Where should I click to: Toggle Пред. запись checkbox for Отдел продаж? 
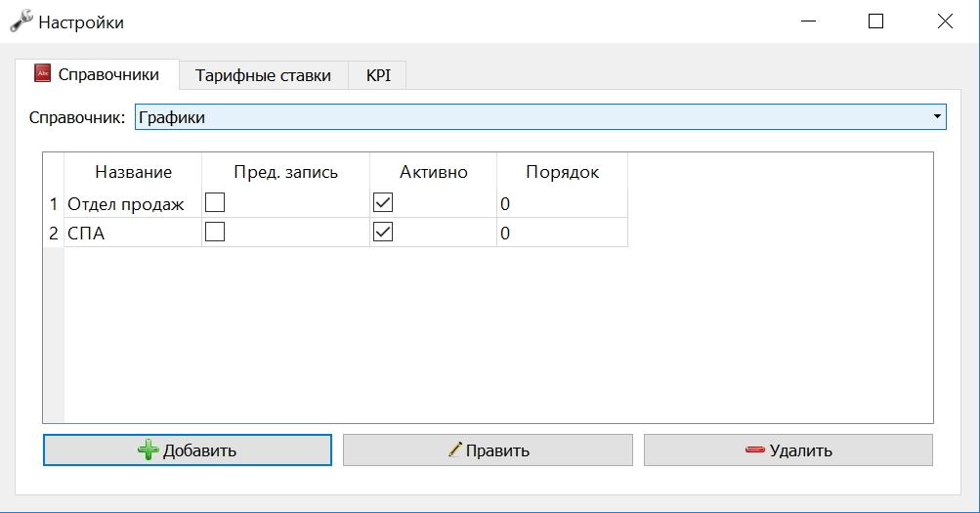point(215,202)
